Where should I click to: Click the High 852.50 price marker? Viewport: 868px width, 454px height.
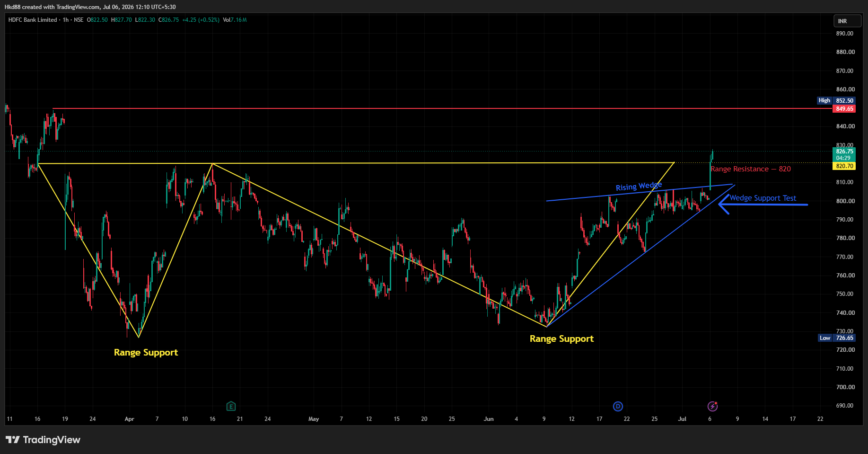click(836, 100)
